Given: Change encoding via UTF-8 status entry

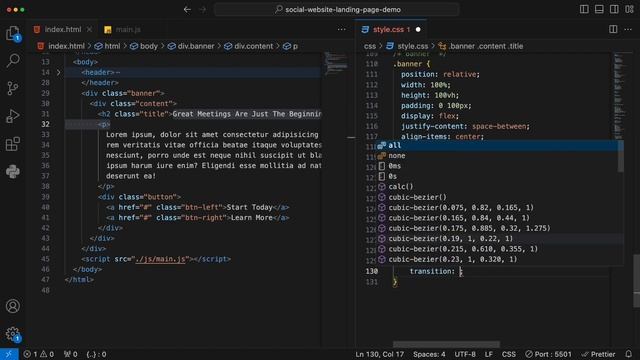Looking at the screenshot, I should click(x=465, y=354).
